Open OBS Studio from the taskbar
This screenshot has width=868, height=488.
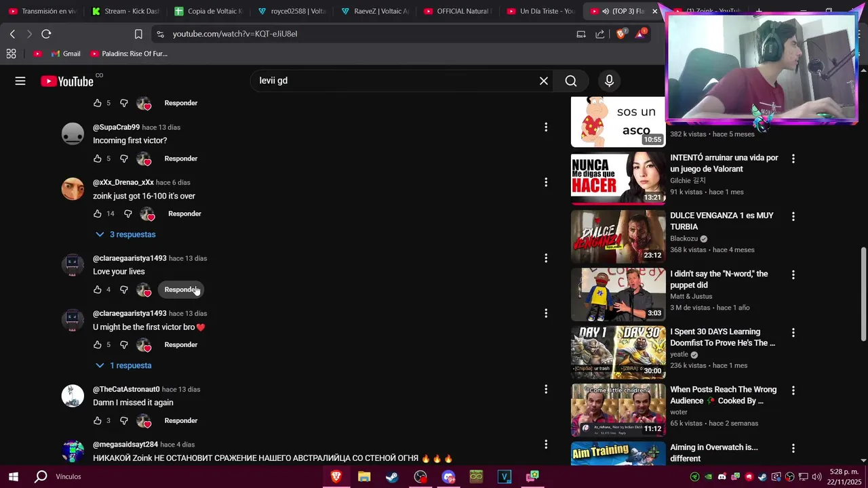click(420, 476)
